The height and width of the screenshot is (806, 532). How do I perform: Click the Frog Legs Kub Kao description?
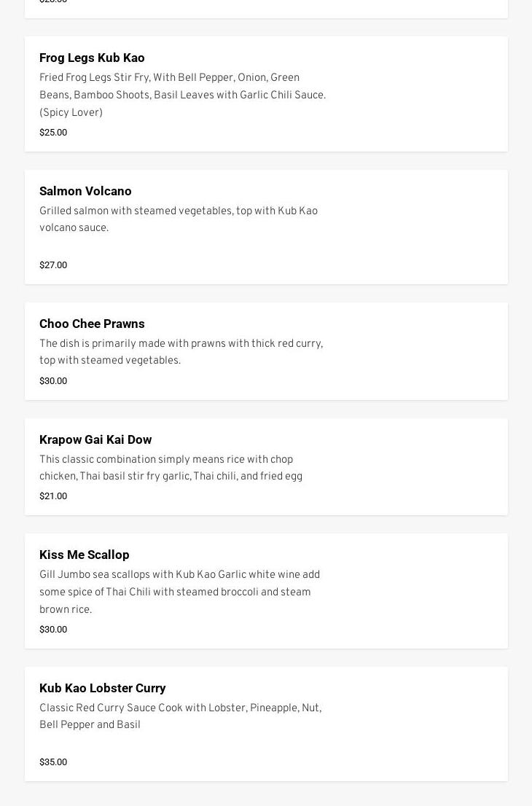182,95
